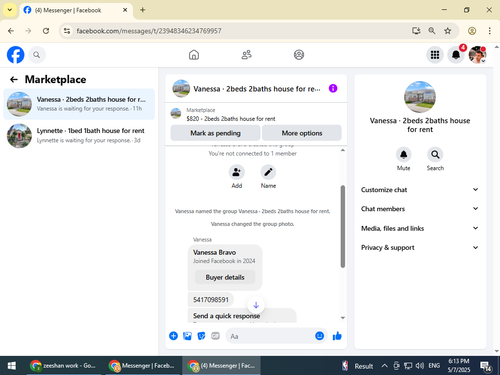Show hidden system tray icons chevron
The width and height of the screenshot is (500, 375).
384,366
